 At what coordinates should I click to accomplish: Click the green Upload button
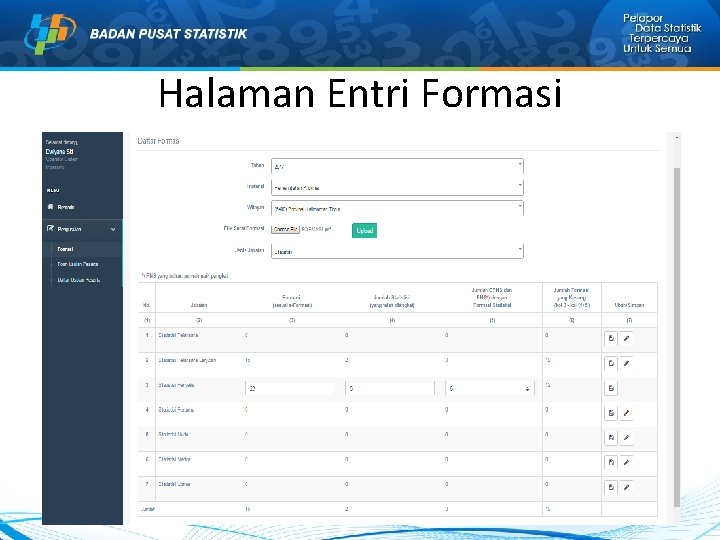click(x=365, y=231)
